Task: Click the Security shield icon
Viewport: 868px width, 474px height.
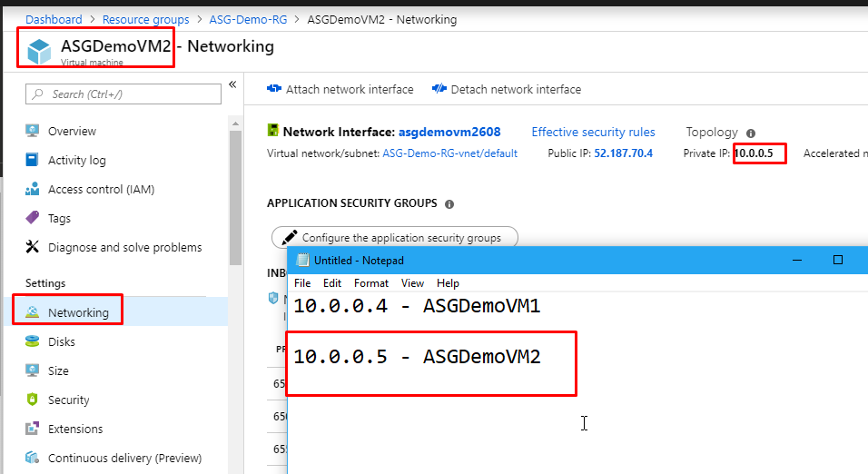Action: click(33, 400)
